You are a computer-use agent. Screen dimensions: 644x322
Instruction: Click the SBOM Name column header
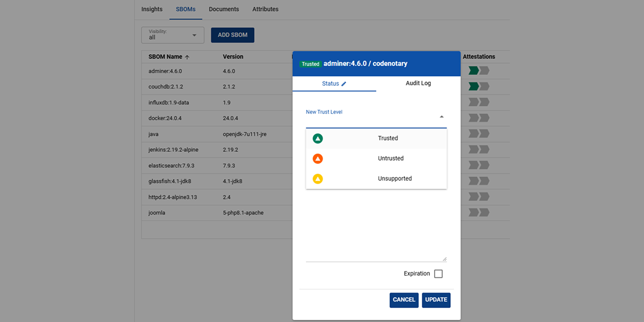(x=165, y=56)
